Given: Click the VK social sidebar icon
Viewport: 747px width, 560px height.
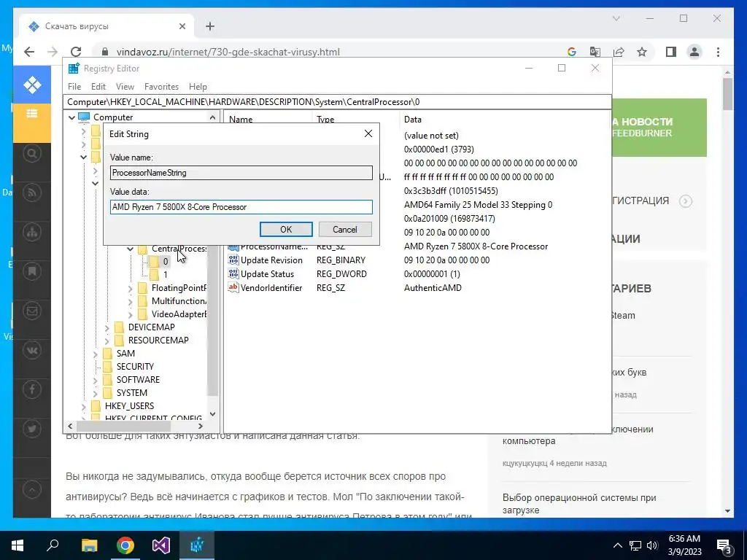Looking at the screenshot, I should click(32, 351).
